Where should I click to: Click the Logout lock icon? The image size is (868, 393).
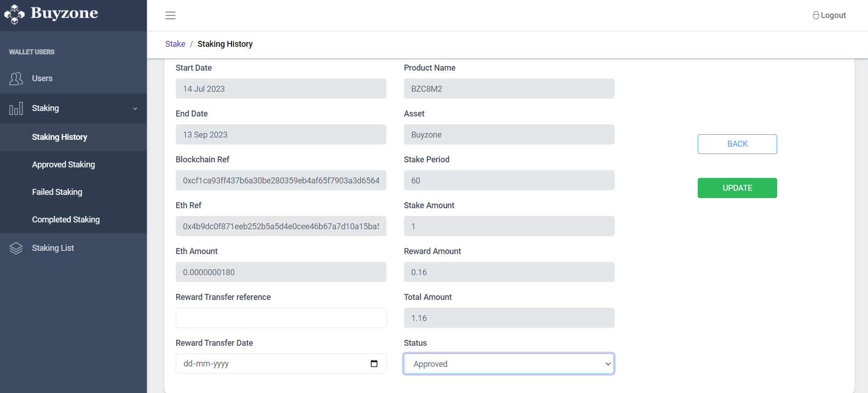[816, 15]
